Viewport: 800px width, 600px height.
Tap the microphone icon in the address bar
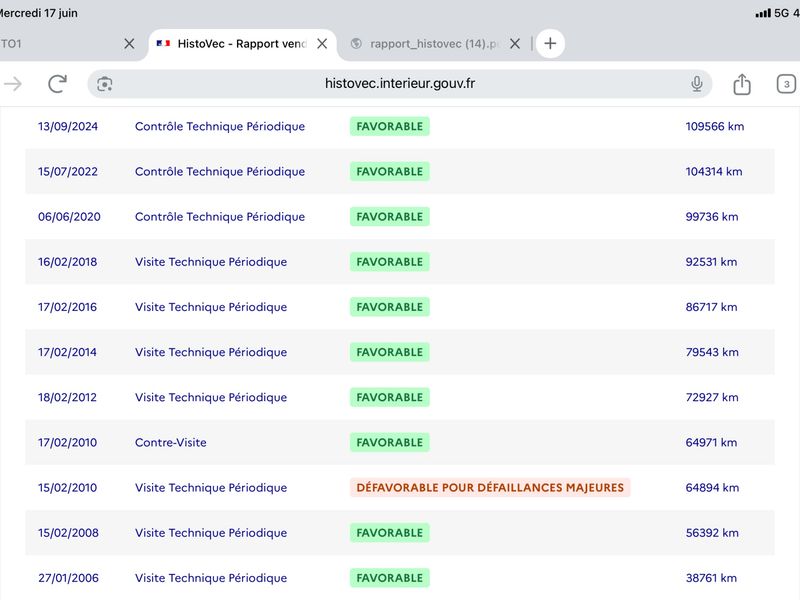click(x=696, y=84)
